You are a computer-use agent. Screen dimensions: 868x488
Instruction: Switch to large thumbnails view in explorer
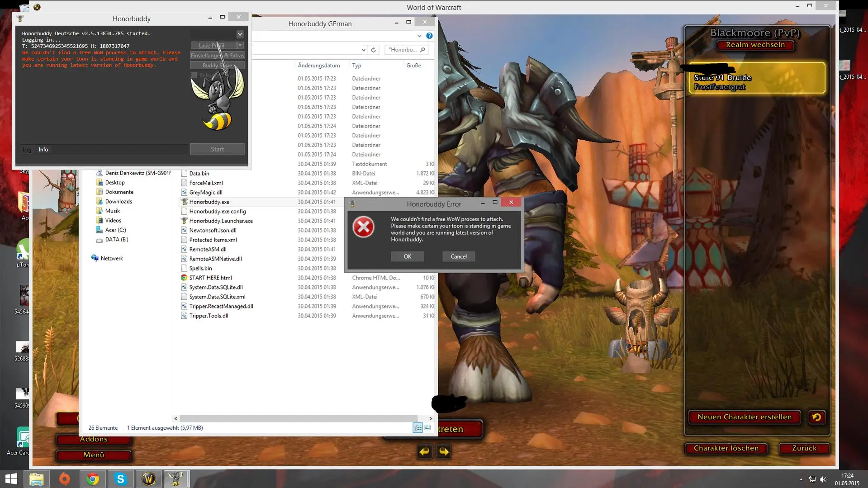coord(428,428)
